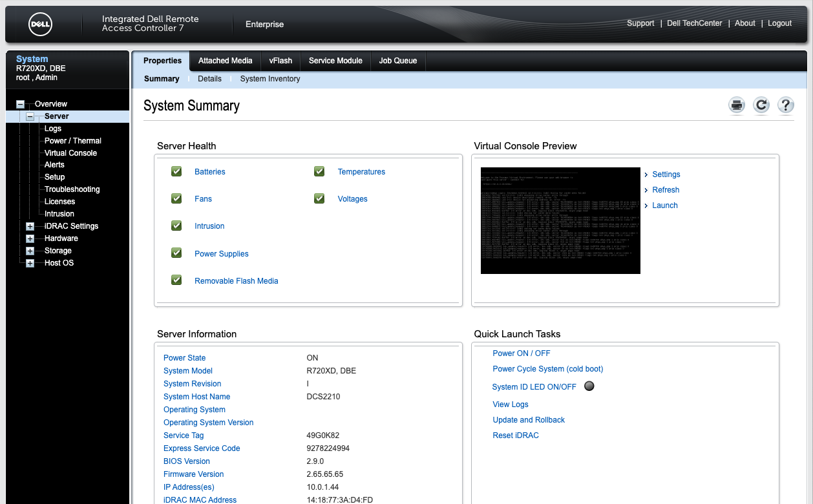The height and width of the screenshot is (504, 813).
Task: Toggle the Temperatures health check indicator
Action: tap(319, 171)
